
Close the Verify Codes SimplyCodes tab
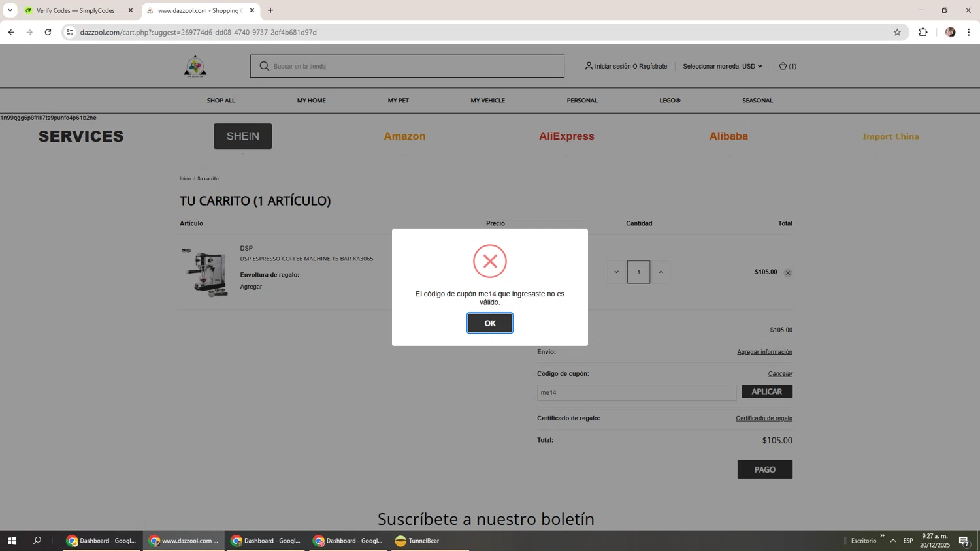pyautogui.click(x=130, y=10)
